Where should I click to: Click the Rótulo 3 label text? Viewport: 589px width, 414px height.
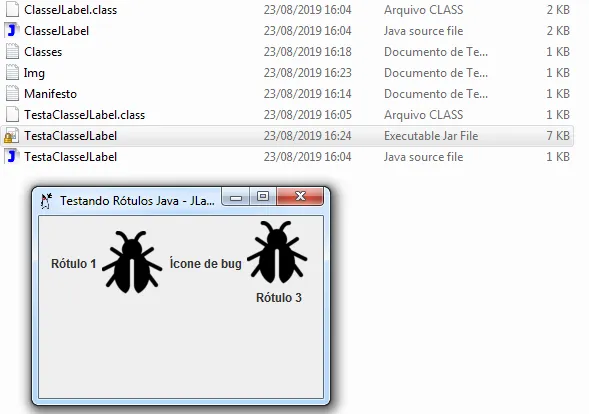[279, 298]
